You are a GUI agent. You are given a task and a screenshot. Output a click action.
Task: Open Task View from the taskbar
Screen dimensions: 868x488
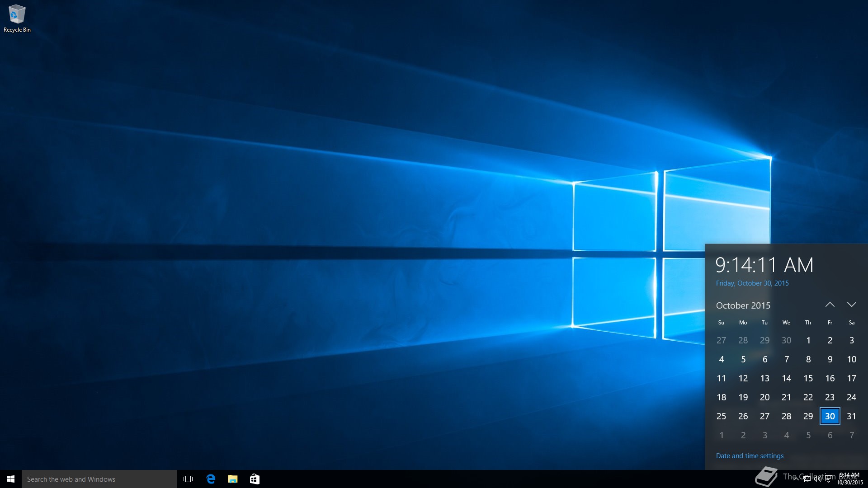(188, 479)
